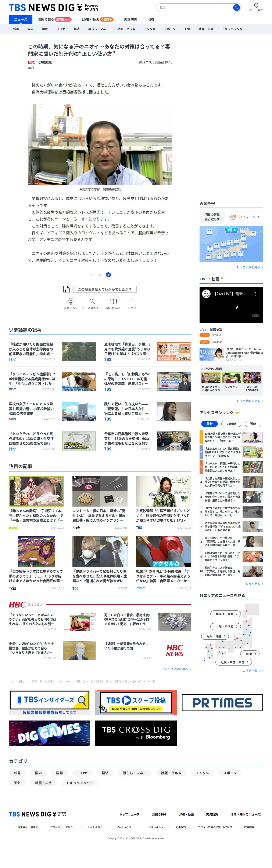The height and width of the screenshot is (868, 272).
Task: Click the document icon beside article feedback prompt
Action: coord(67,289)
